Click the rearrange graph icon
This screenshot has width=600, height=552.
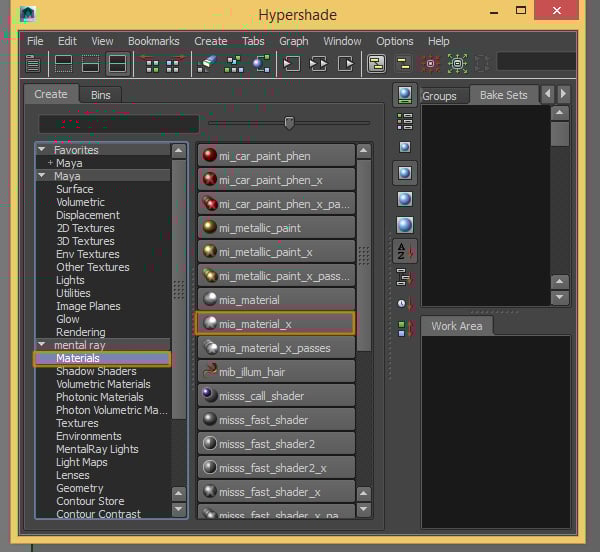point(234,64)
